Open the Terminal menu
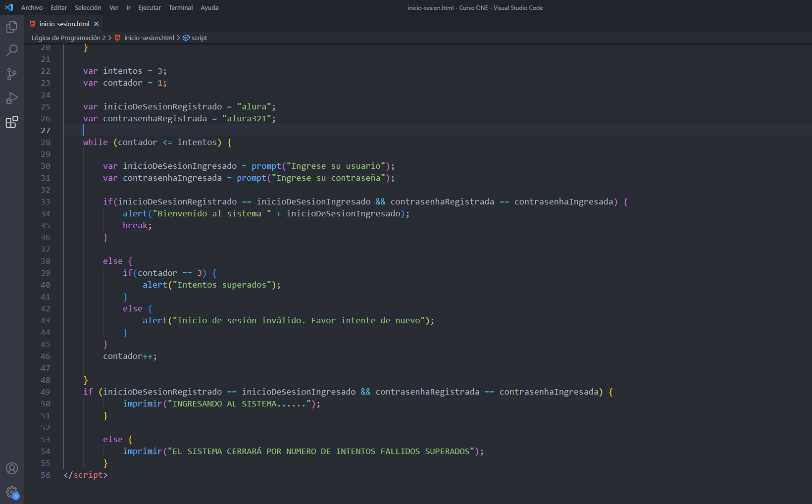 pyautogui.click(x=181, y=7)
